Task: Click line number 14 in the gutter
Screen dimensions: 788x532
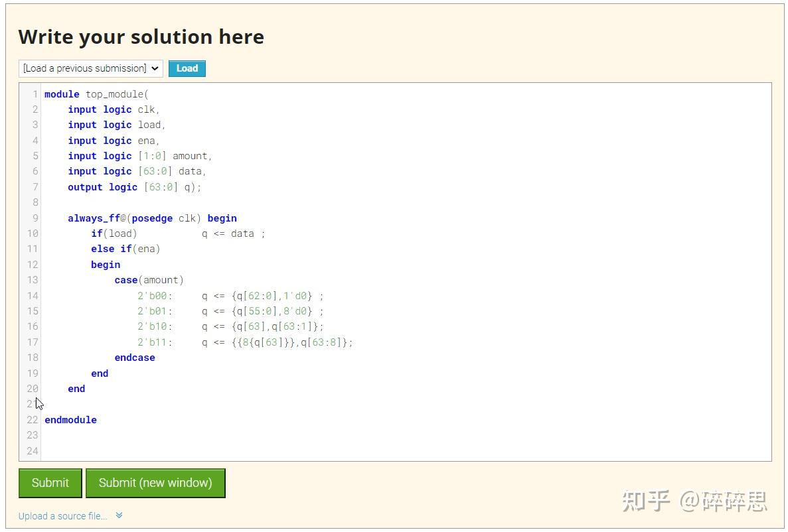Action: point(33,295)
